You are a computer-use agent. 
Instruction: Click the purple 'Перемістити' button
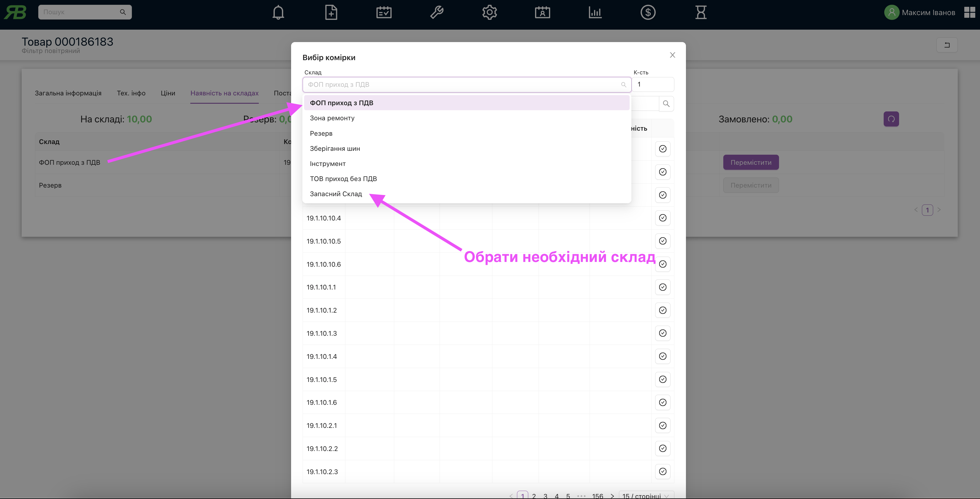coord(751,162)
